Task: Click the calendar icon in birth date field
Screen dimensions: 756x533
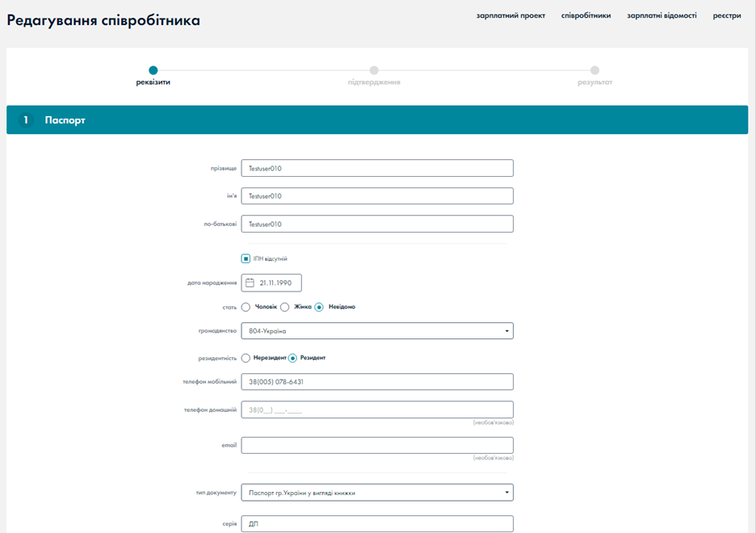Action: 250,283
